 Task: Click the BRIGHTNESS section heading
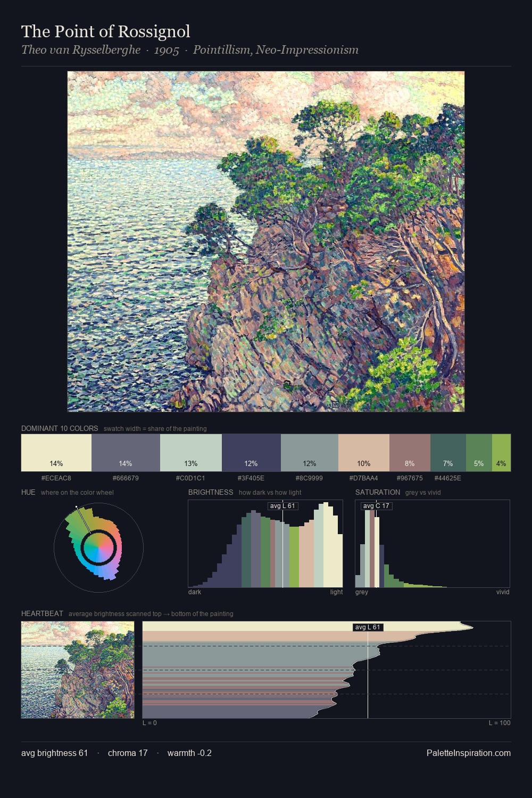pyautogui.click(x=211, y=492)
